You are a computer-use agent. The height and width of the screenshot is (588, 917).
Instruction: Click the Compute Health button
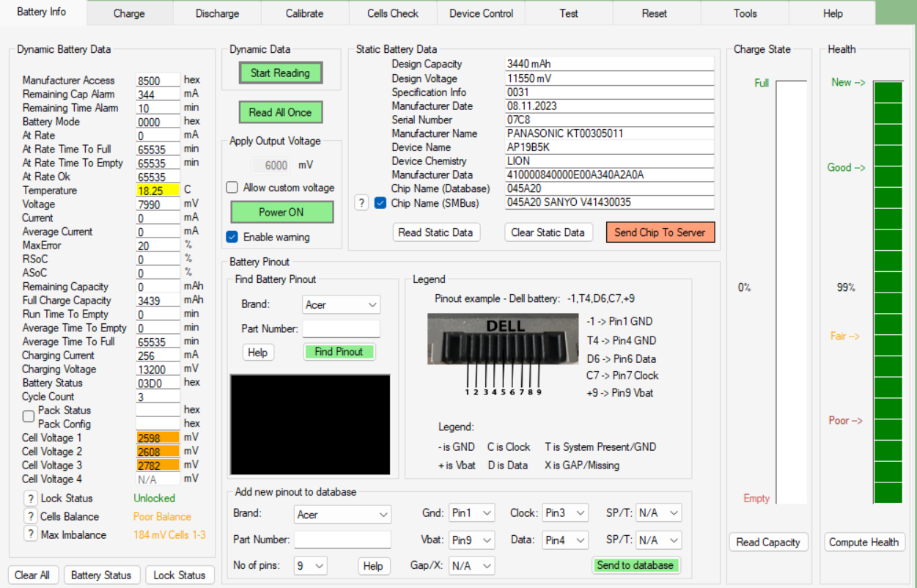pos(863,543)
